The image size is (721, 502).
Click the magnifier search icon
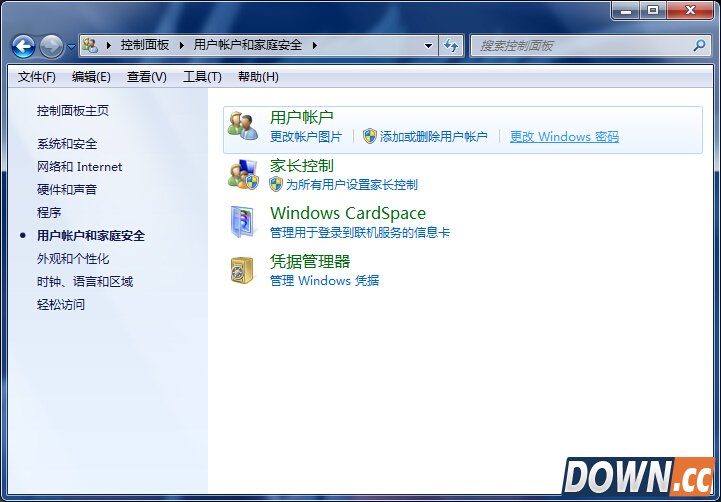point(699,46)
